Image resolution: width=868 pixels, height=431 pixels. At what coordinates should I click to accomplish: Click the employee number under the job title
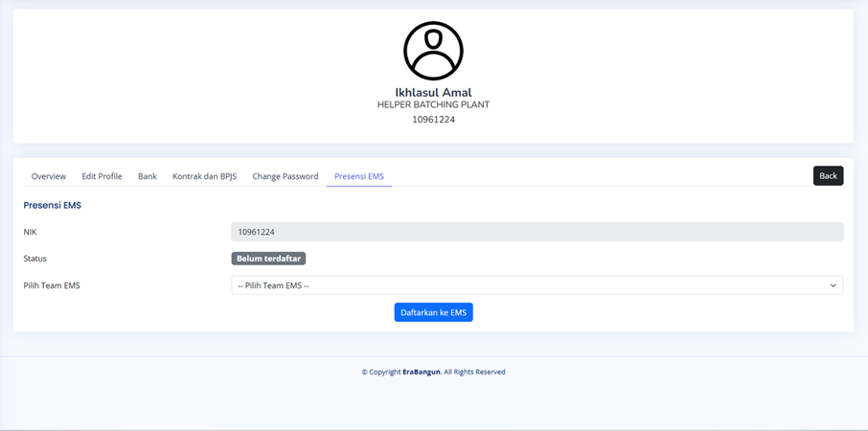point(433,119)
